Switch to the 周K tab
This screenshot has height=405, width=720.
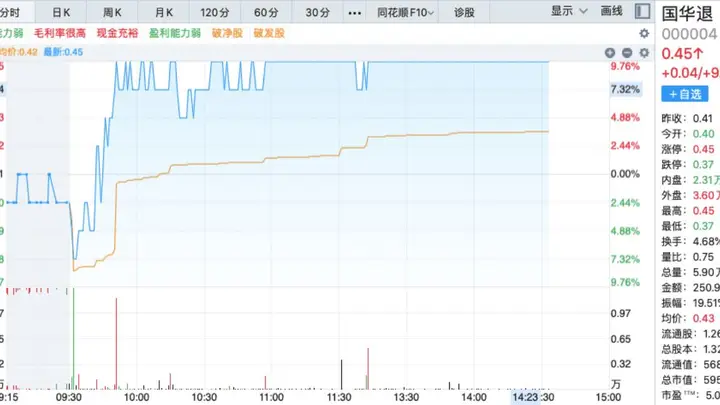click(x=112, y=13)
